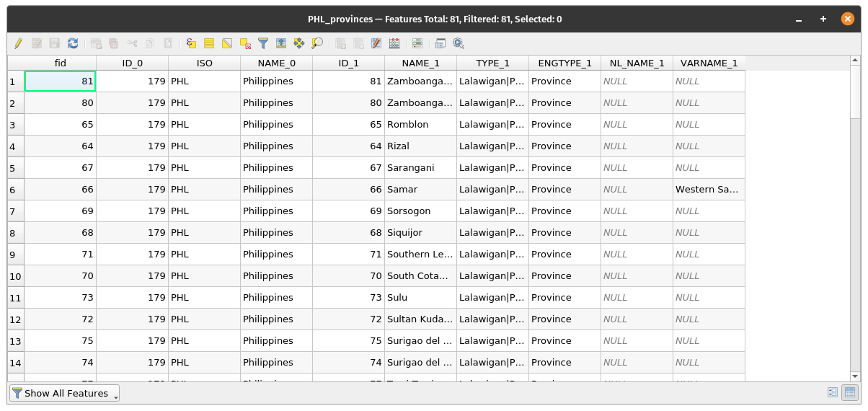Click the Sulu cell
The image size is (868, 411).
coord(421,297)
